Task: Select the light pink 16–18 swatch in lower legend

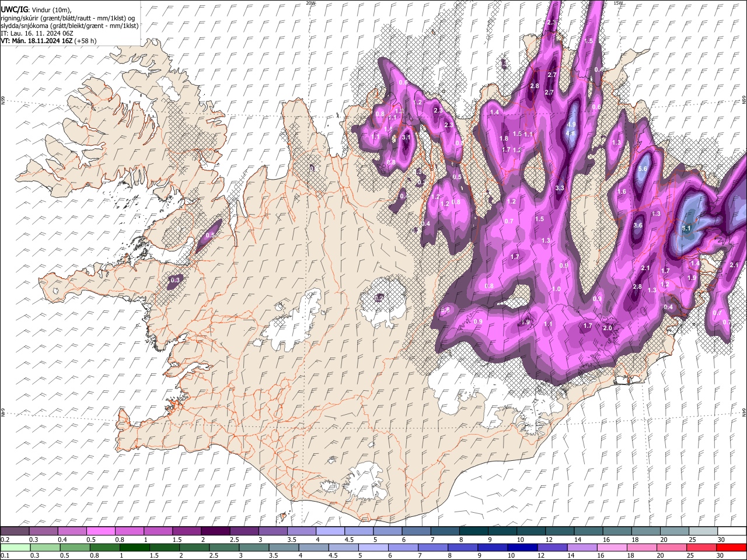Action: tap(612, 547)
